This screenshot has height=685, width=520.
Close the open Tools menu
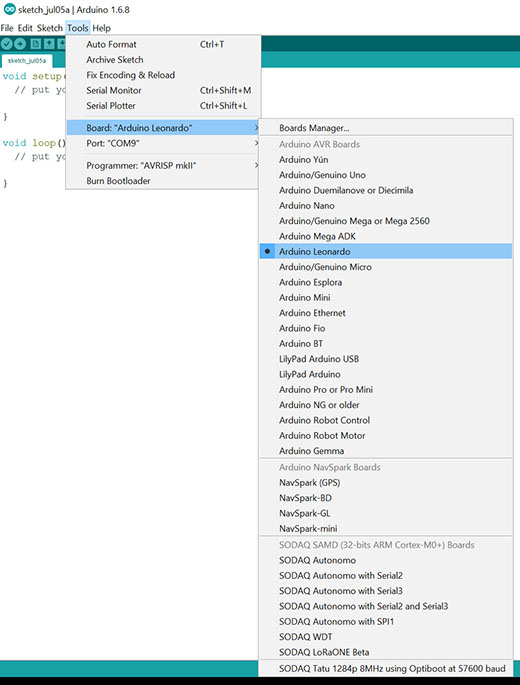78,28
